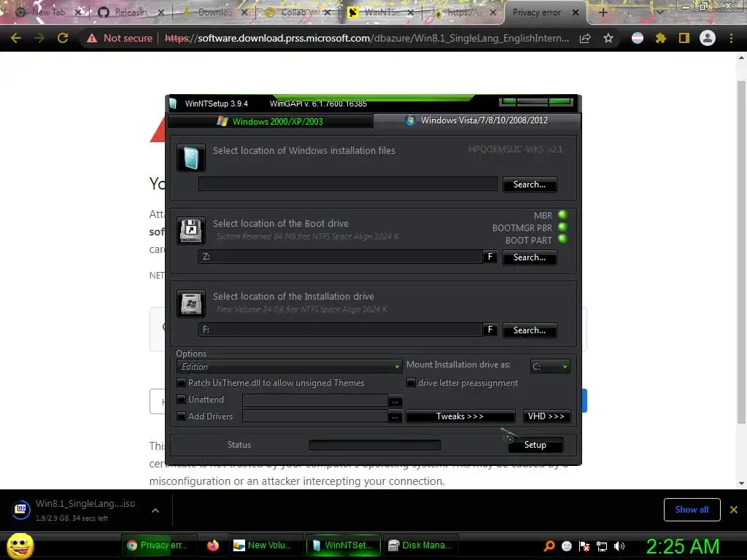
Task: Open the volume speaker tray icon
Action: [x=619, y=546]
